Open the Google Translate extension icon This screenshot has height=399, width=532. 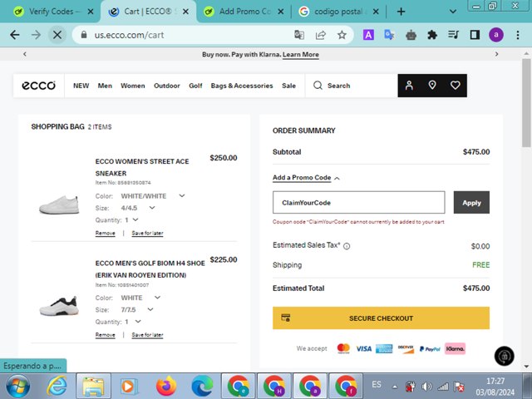click(x=390, y=35)
